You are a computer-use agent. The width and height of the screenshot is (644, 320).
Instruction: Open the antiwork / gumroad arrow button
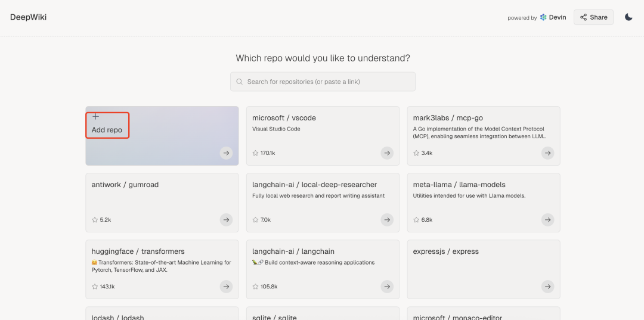click(x=226, y=220)
